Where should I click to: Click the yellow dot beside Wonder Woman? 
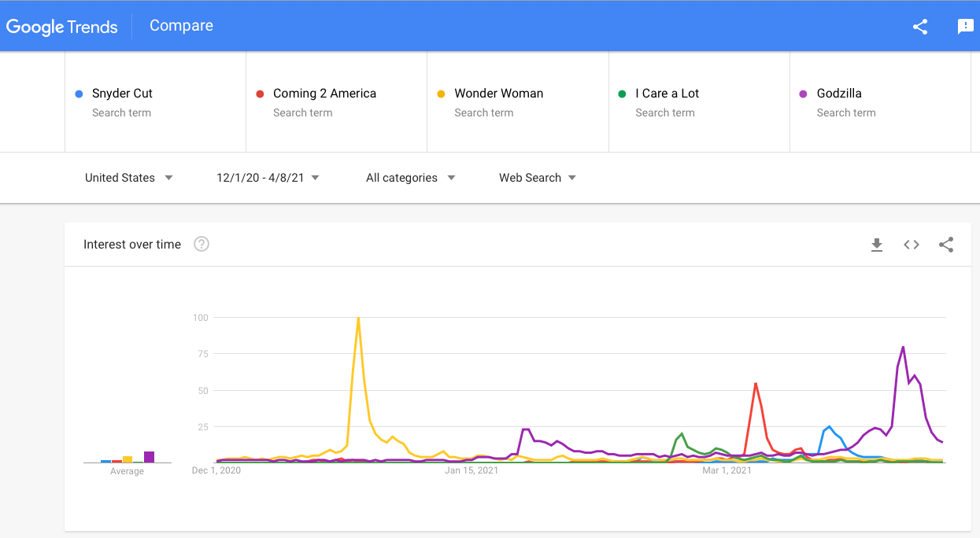(441, 94)
